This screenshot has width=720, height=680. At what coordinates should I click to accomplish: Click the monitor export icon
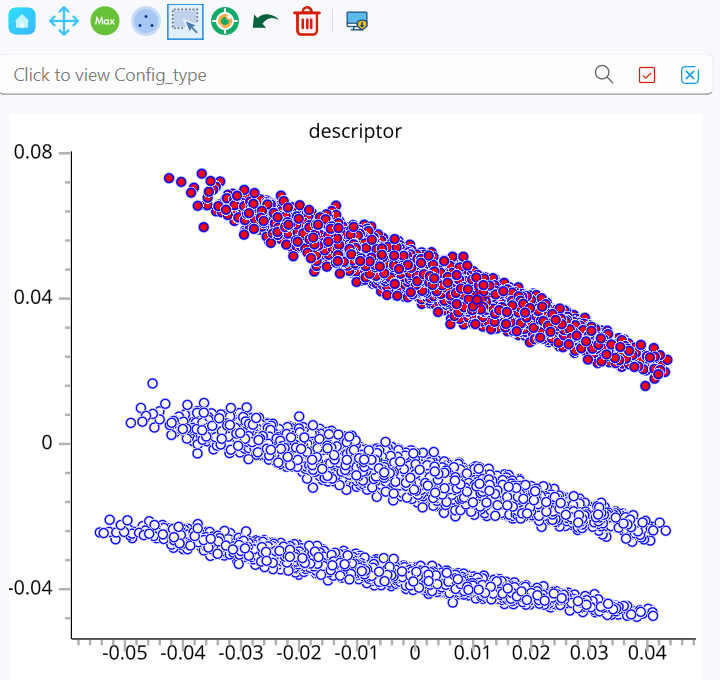coord(357,21)
